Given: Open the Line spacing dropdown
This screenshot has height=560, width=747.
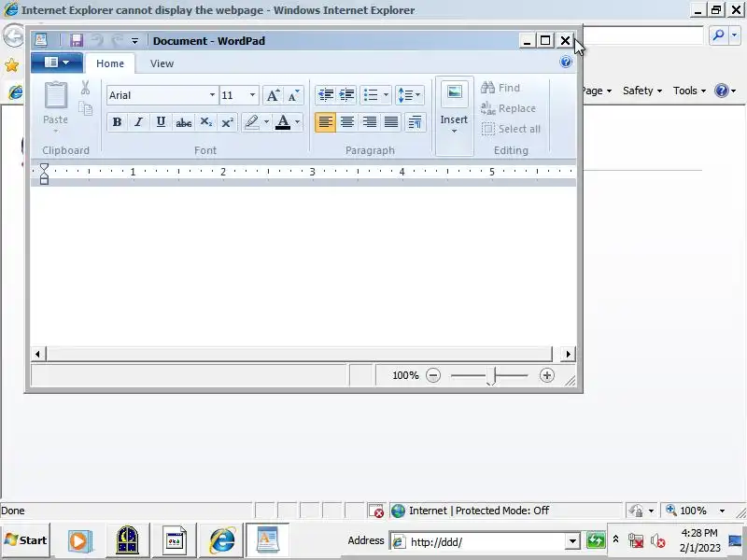Looking at the screenshot, I should point(409,95).
